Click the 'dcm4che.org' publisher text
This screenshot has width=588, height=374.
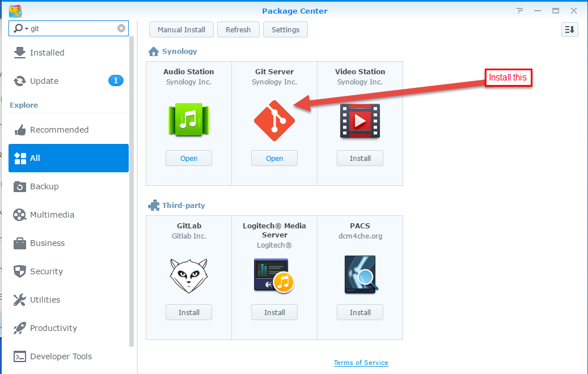pos(361,236)
